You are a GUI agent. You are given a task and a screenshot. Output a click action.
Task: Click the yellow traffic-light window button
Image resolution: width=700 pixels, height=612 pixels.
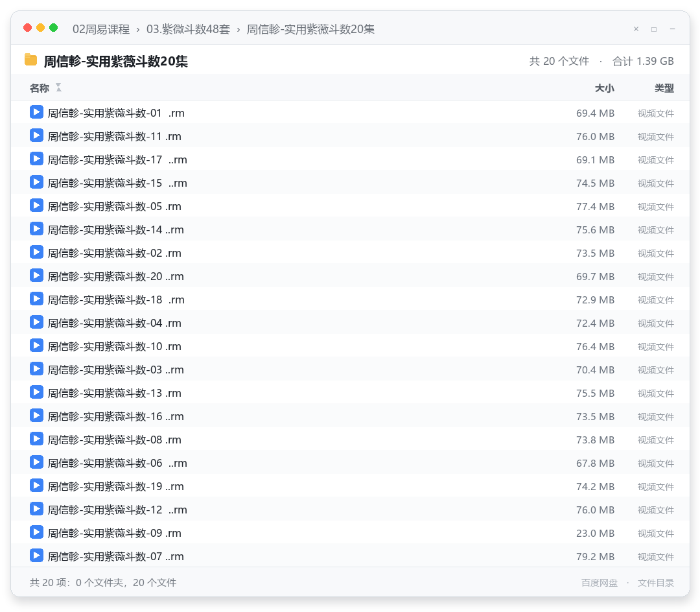(x=41, y=28)
